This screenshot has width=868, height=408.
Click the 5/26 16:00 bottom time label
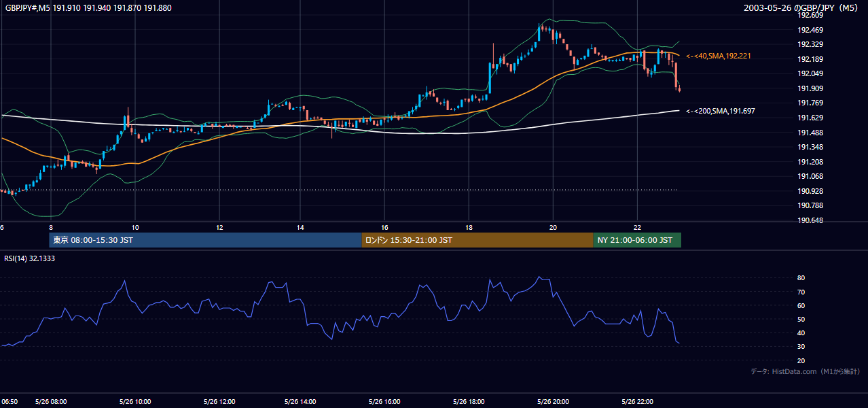point(385,402)
